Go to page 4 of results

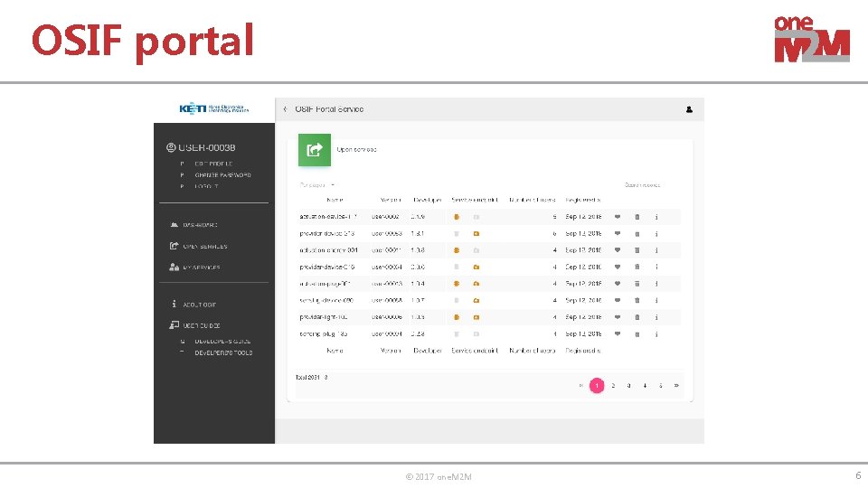pyautogui.click(x=645, y=386)
